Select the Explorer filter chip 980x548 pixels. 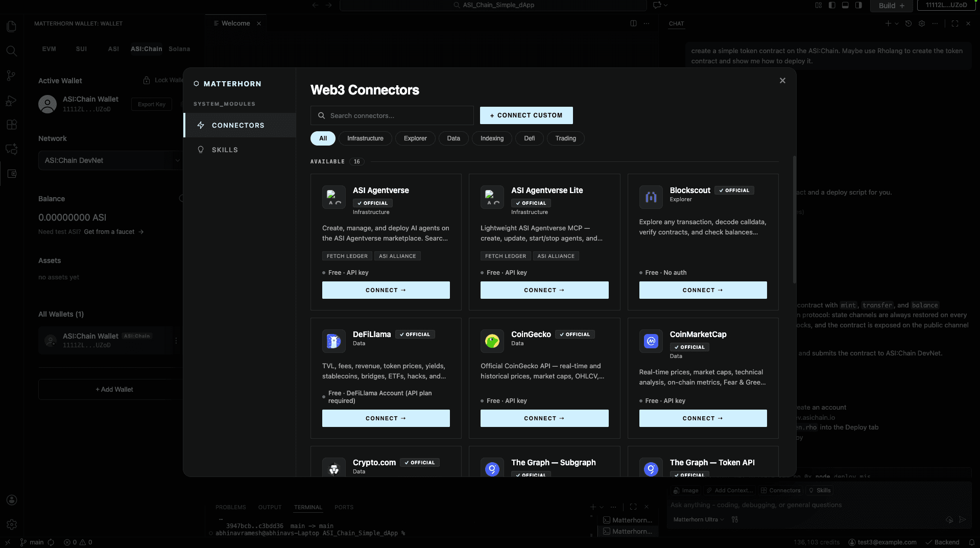coord(415,138)
